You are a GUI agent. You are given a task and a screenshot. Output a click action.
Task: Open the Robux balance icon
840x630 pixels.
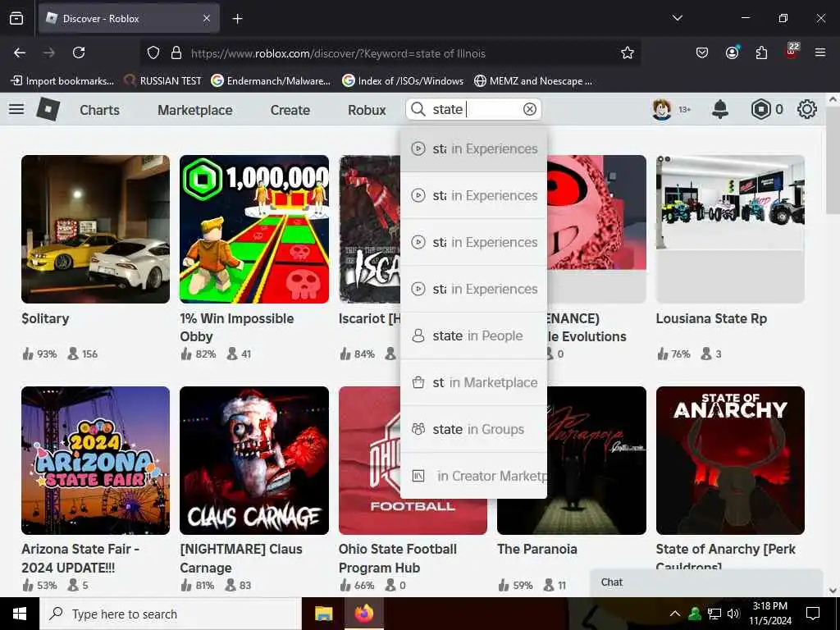760,109
